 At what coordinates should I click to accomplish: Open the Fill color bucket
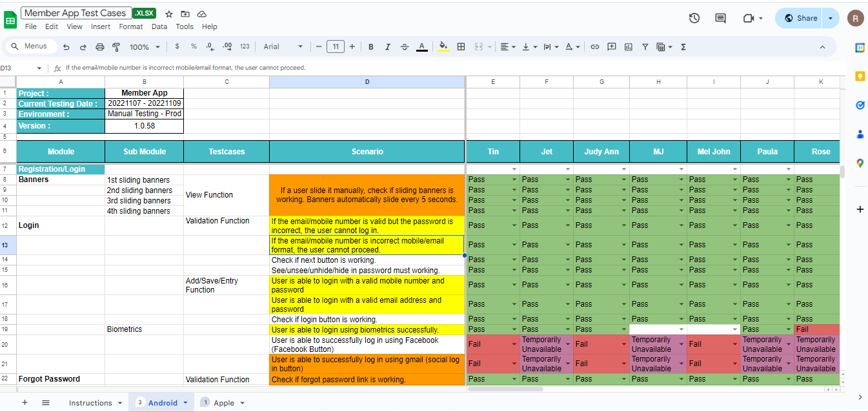[x=443, y=46]
